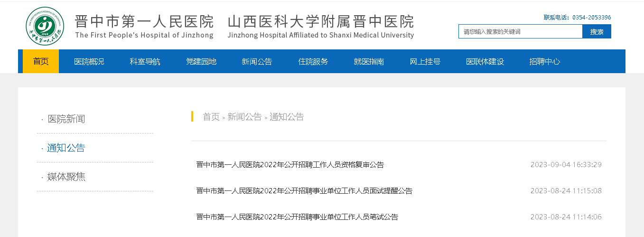Image resolution: width=644 pixels, height=237 pixels.
Task: Click the date 2023-08-24 11:14:06
Action: (x=566, y=217)
